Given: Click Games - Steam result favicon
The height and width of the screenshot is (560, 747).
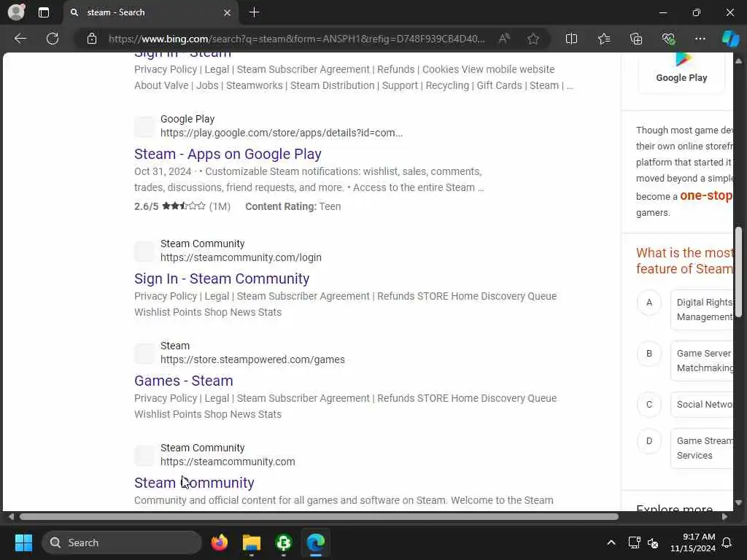Looking at the screenshot, I should pyautogui.click(x=145, y=353).
